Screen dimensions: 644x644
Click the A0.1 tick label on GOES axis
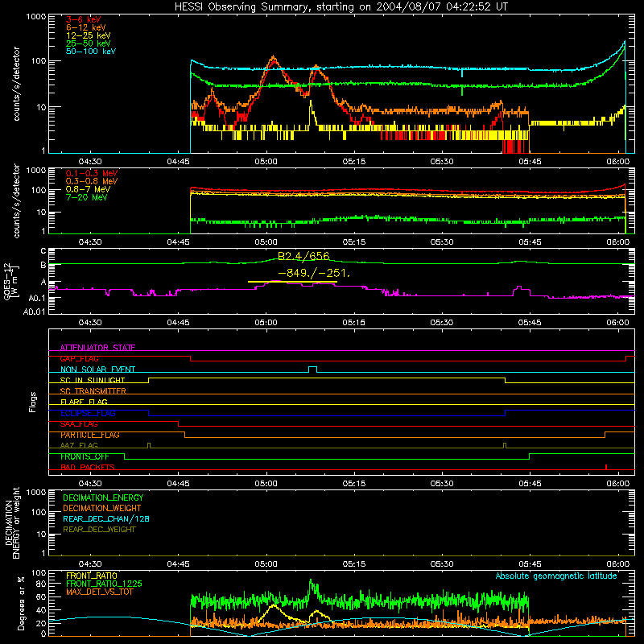pyautogui.click(x=37, y=298)
